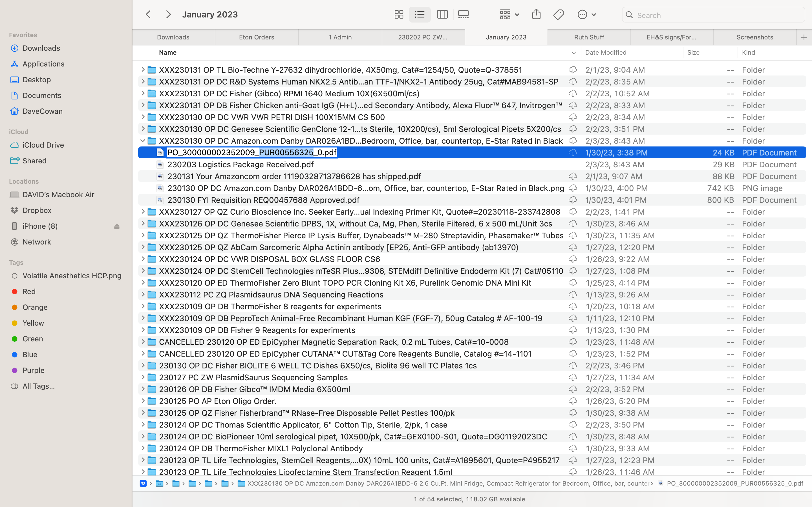This screenshot has width=812, height=507.
Task: Select the list view icon in toolbar
Action: click(x=420, y=14)
